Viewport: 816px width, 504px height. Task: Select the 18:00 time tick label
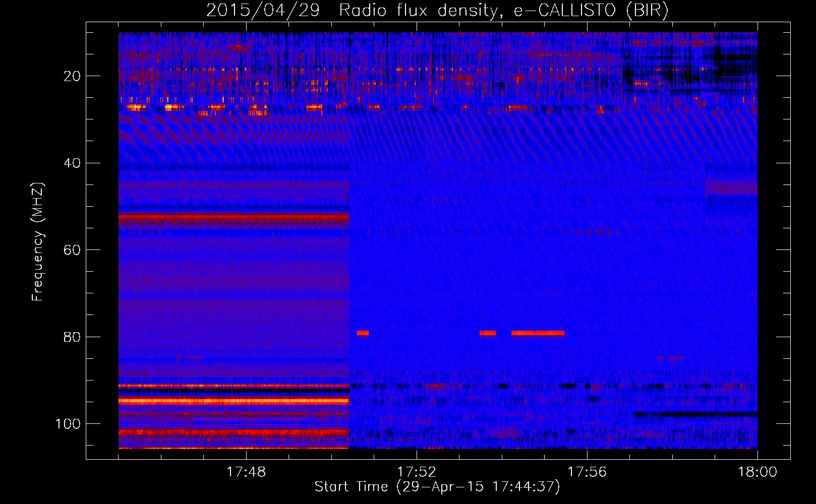(x=757, y=472)
